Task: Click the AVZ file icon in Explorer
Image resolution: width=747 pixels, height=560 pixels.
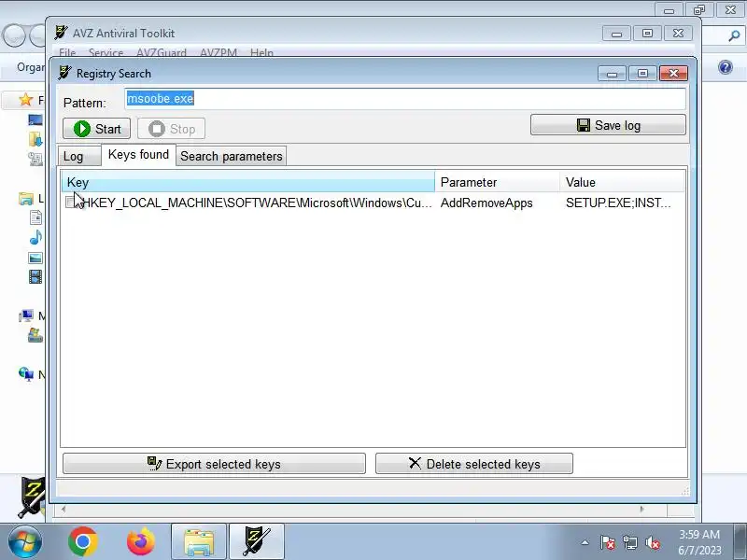Action: [x=33, y=497]
